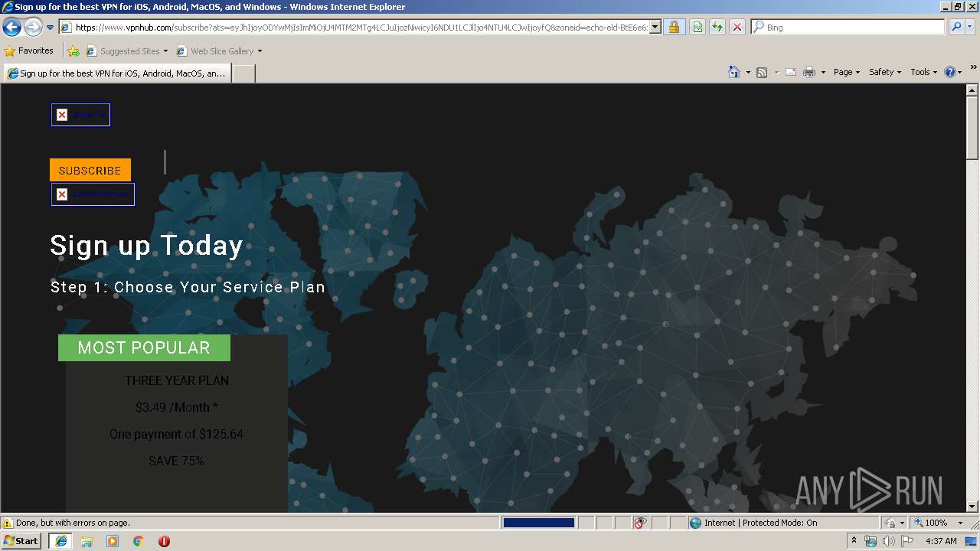Click the orange SUBSCRIBE button

point(90,170)
